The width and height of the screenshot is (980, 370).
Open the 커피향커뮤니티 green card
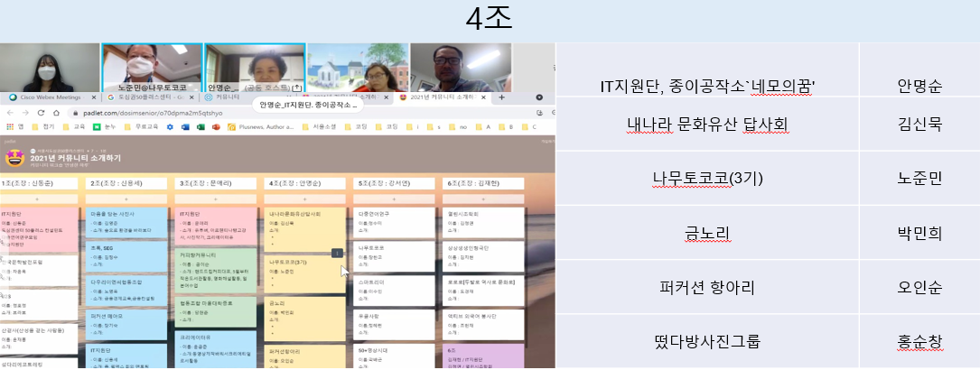coord(216,271)
